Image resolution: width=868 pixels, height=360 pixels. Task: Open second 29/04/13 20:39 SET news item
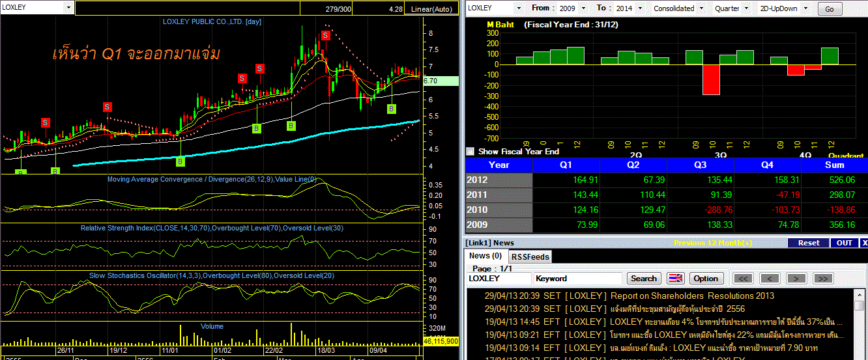pyautogui.click(x=615, y=309)
